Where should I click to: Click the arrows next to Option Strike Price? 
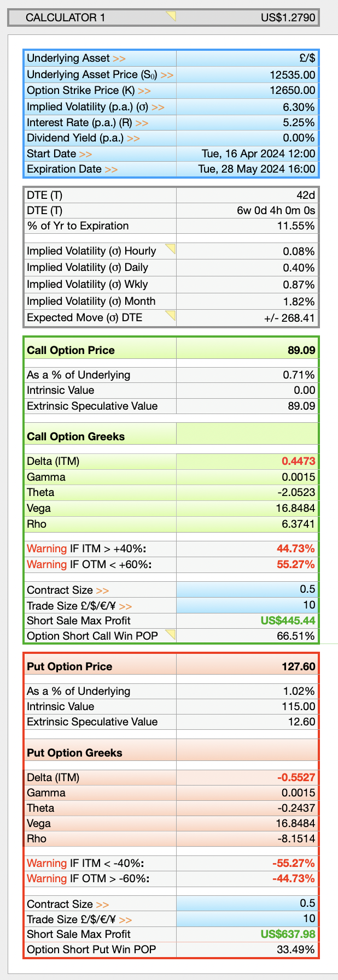[x=144, y=91]
